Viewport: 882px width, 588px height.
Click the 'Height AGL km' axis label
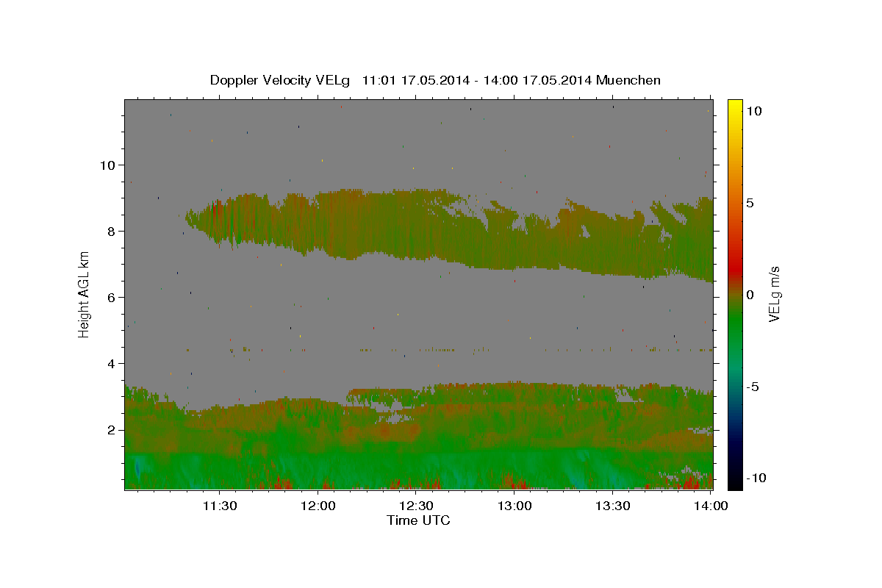tap(85, 294)
